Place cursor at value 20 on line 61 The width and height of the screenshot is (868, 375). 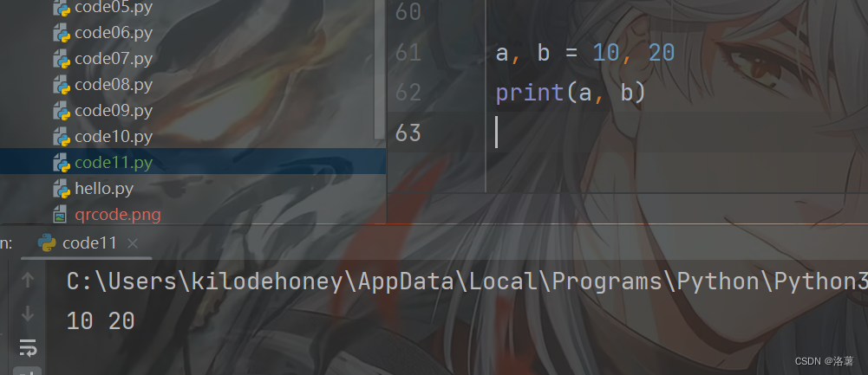point(661,53)
